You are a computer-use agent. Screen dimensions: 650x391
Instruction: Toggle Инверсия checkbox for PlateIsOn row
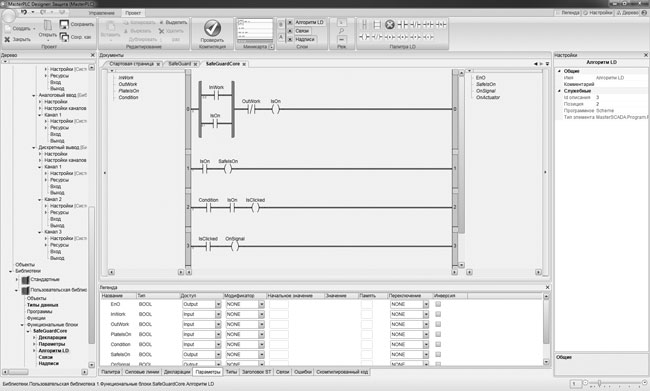tap(438, 334)
